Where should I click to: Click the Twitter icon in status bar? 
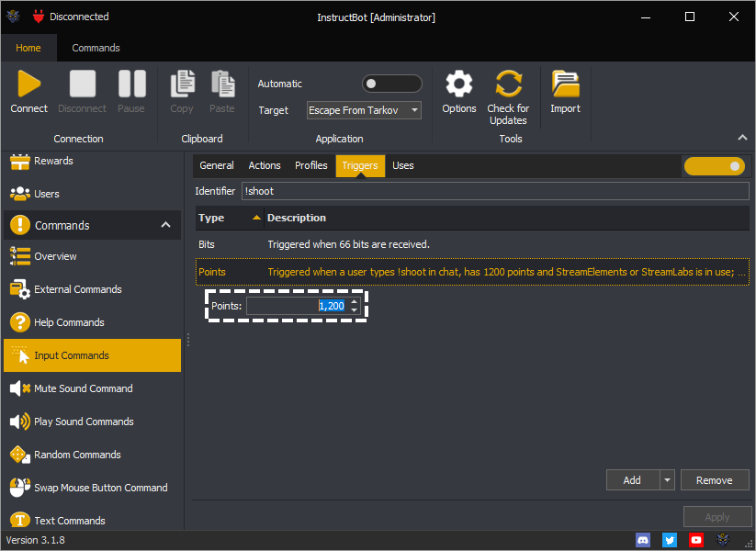pos(670,540)
